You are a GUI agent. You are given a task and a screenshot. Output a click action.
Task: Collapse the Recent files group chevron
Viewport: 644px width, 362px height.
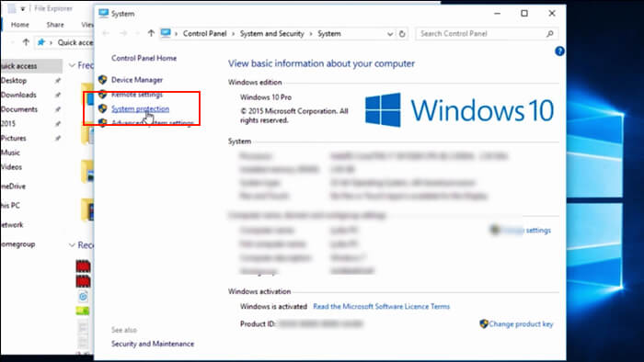coord(72,245)
